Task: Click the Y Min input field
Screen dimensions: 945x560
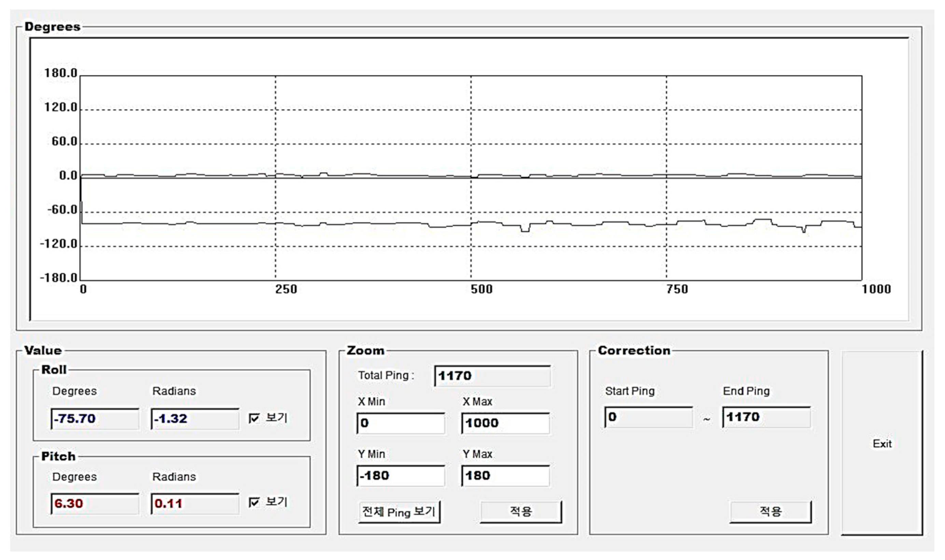Action: click(x=400, y=476)
